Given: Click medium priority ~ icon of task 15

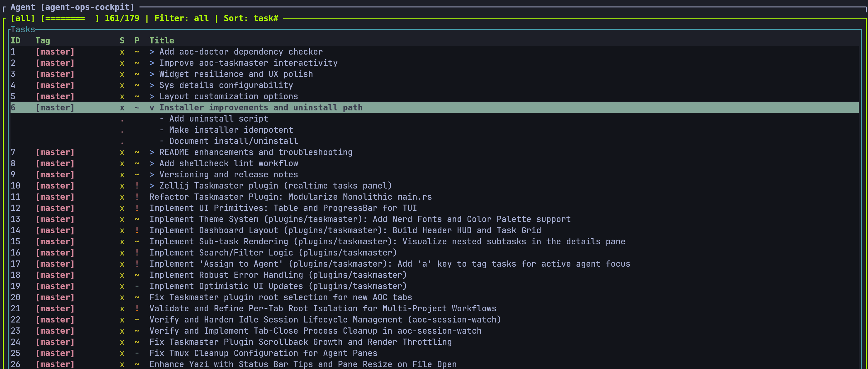Looking at the screenshot, I should 137,241.
